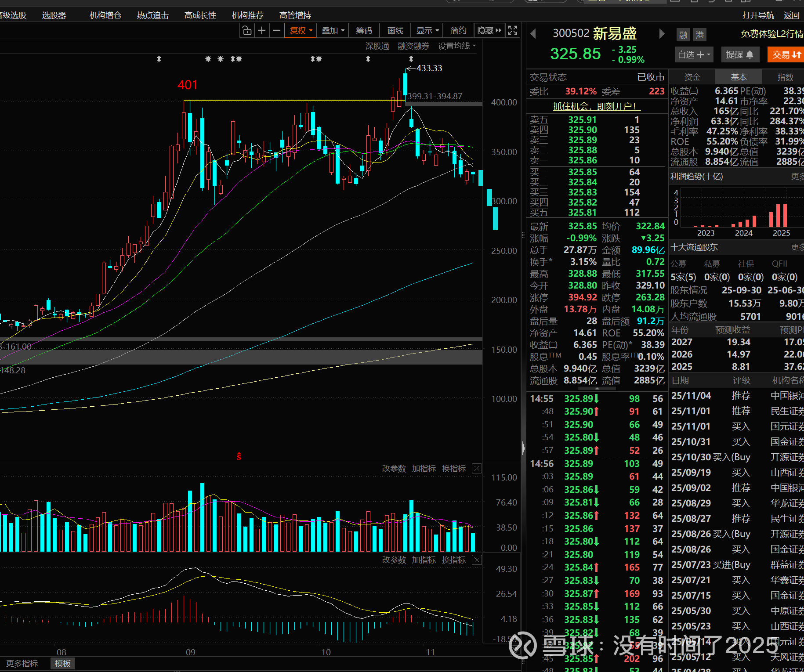Zoom in chart with plus icon

(x=262, y=30)
